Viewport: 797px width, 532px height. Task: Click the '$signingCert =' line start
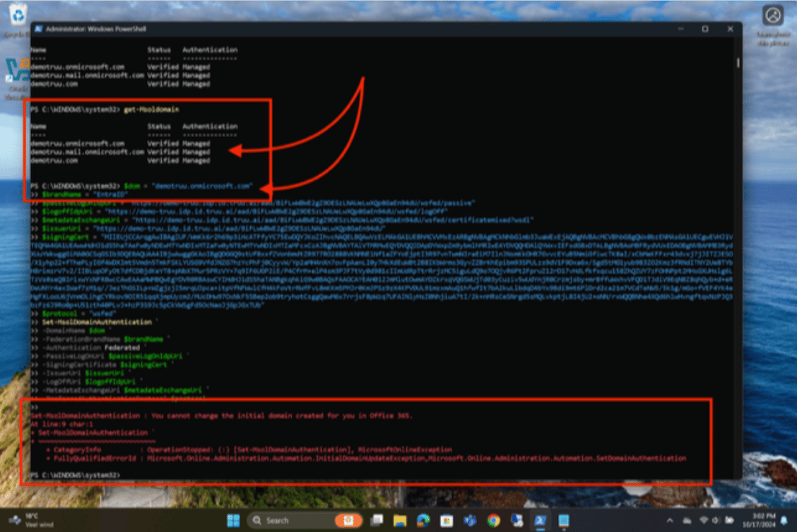click(x=66, y=237)
